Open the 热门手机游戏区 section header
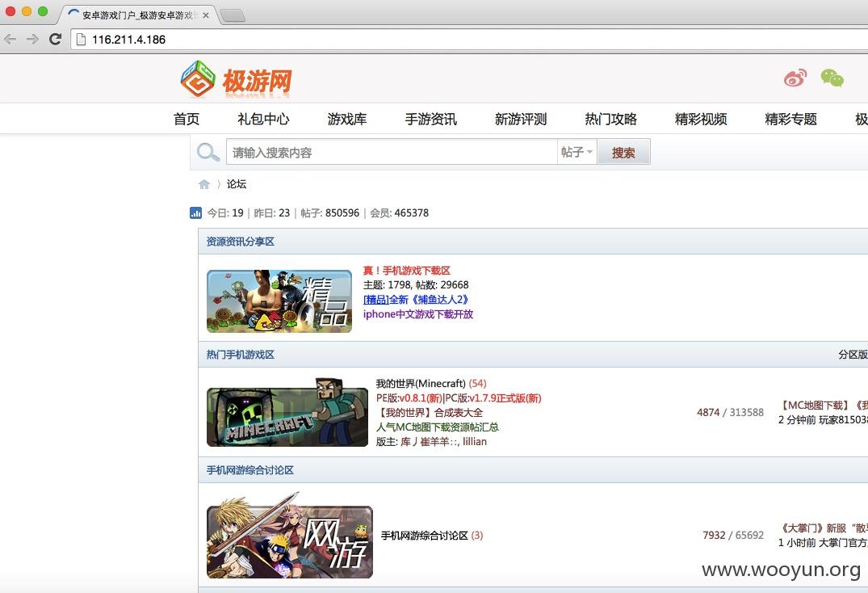Viewport: 868px width, 593px height. point(241,355)
